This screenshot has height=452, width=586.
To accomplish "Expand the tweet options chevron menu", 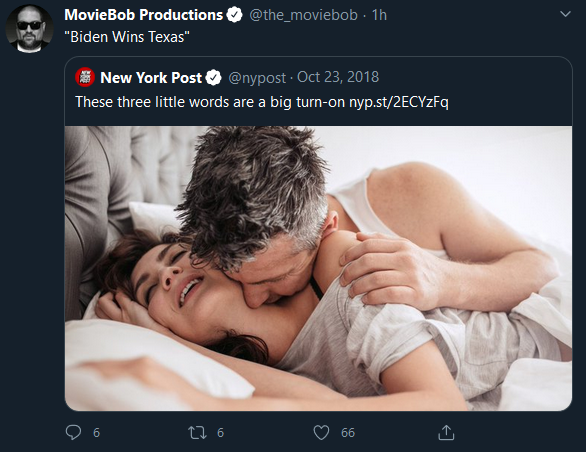I will [565, 14].
